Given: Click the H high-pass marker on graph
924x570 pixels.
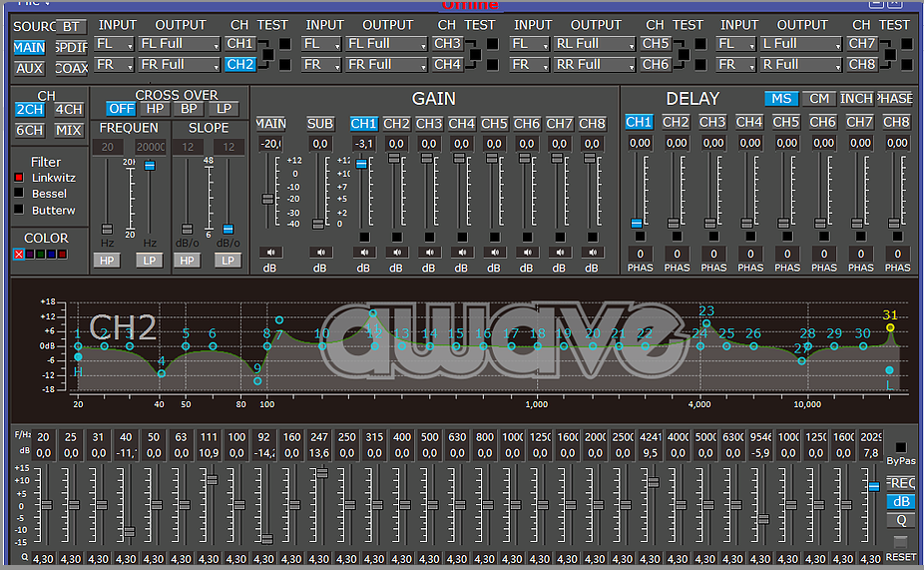Looking at the screenshot, I should pyautogui.click(x=78, y=357).
